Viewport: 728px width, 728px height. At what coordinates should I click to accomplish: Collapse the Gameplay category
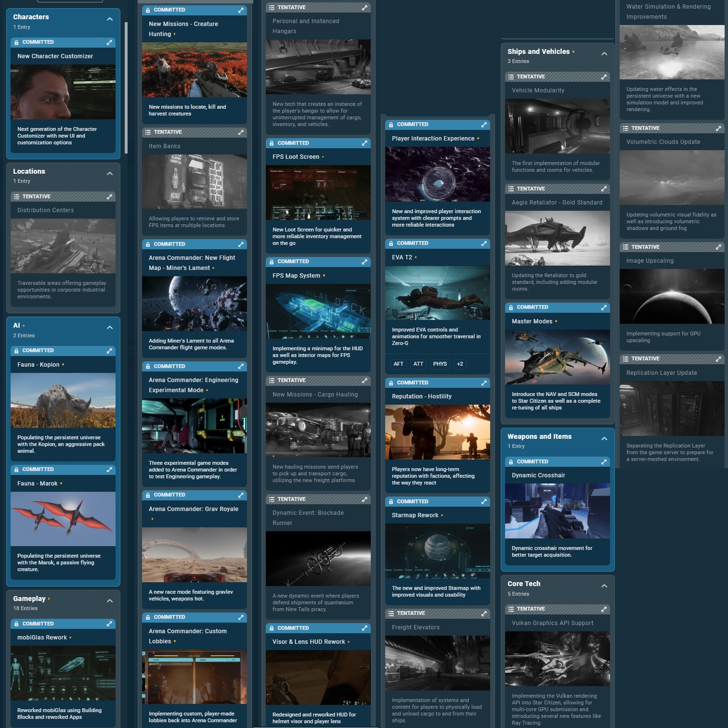pos(110,600)
